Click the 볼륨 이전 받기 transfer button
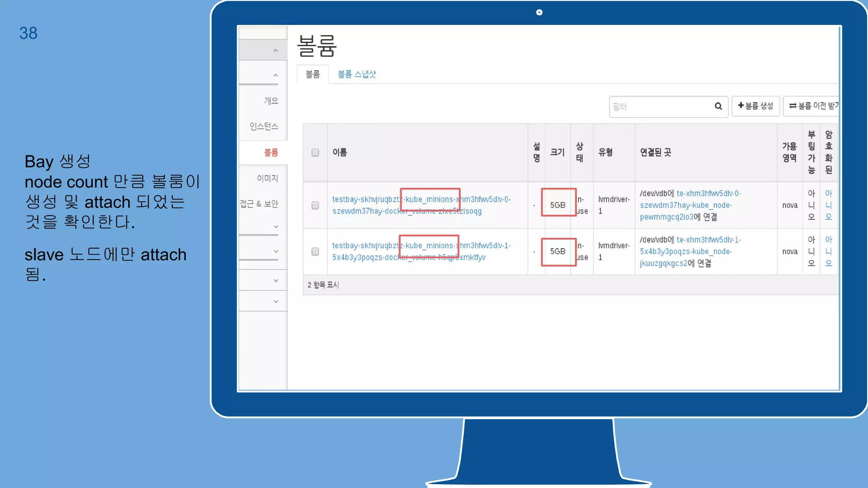868x488 pixels. pos(812,106)
